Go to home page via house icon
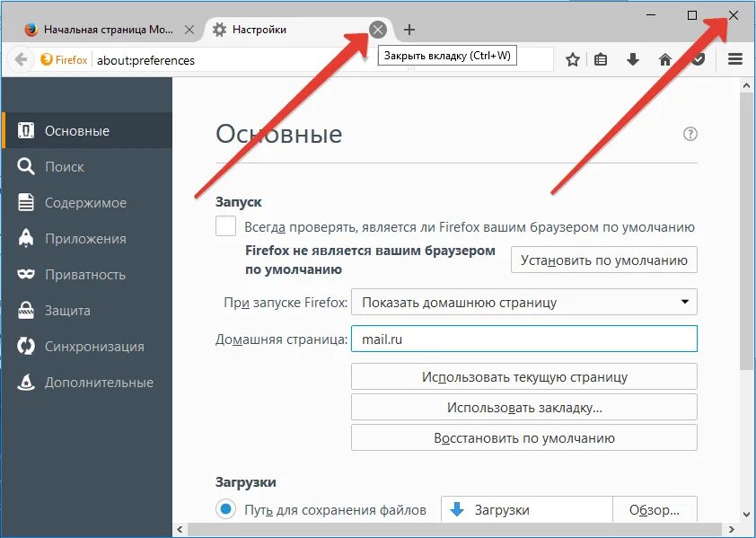The width and height of the screenshot is (756, 538). (x=665, y=60)
